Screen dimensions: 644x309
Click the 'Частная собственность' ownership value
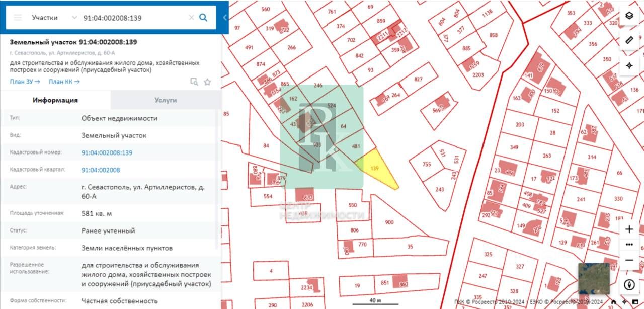(x=119, y=300)
